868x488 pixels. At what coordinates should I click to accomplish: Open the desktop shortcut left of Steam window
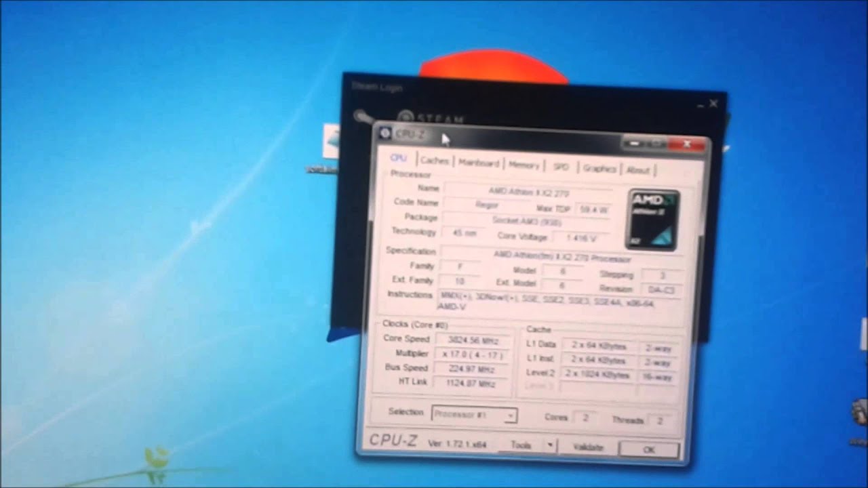click(x=330, y=142)
